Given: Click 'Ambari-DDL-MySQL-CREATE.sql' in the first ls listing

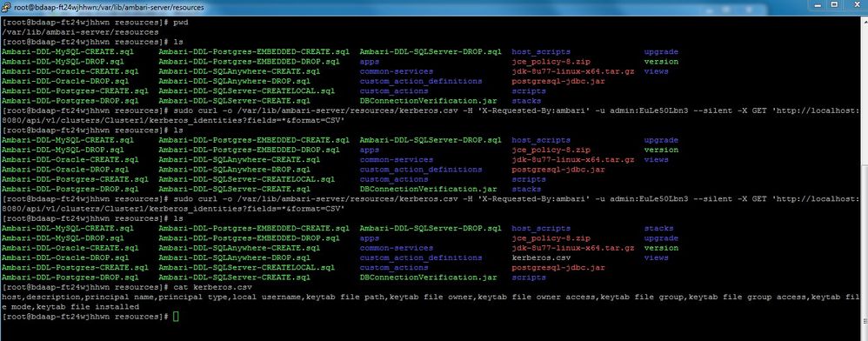Looking at the screenshot, I should pyautogui.click(x=68, y=52).
